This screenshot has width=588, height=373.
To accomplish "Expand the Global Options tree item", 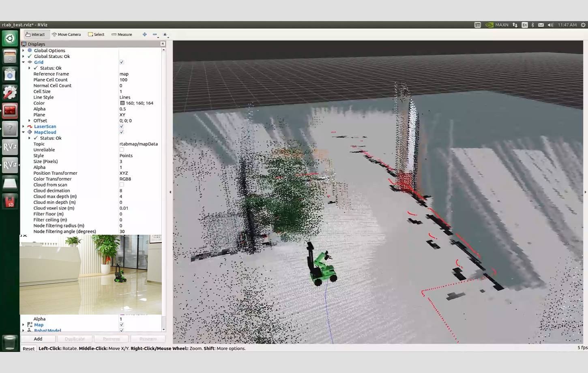I will click(x=24, y=51).
